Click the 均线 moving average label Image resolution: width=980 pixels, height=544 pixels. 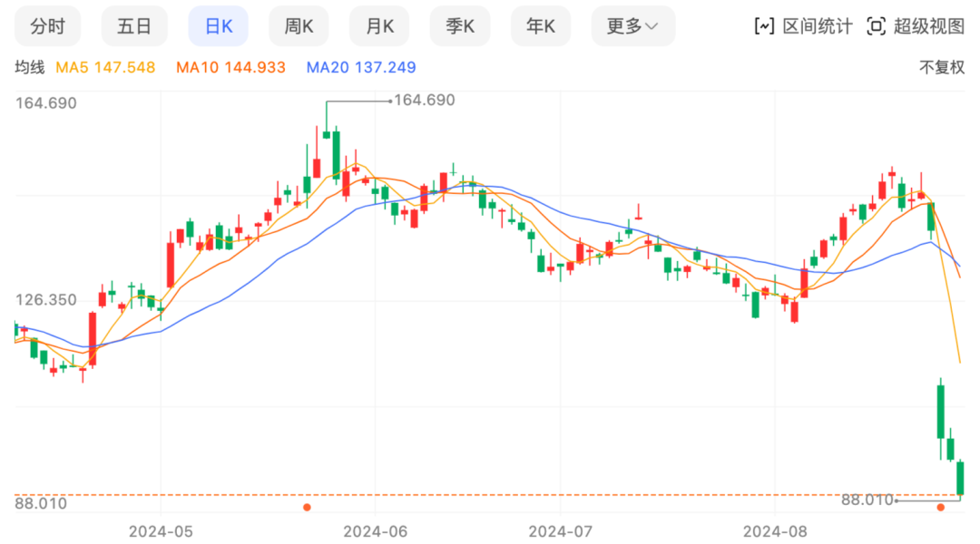[29, 68]
